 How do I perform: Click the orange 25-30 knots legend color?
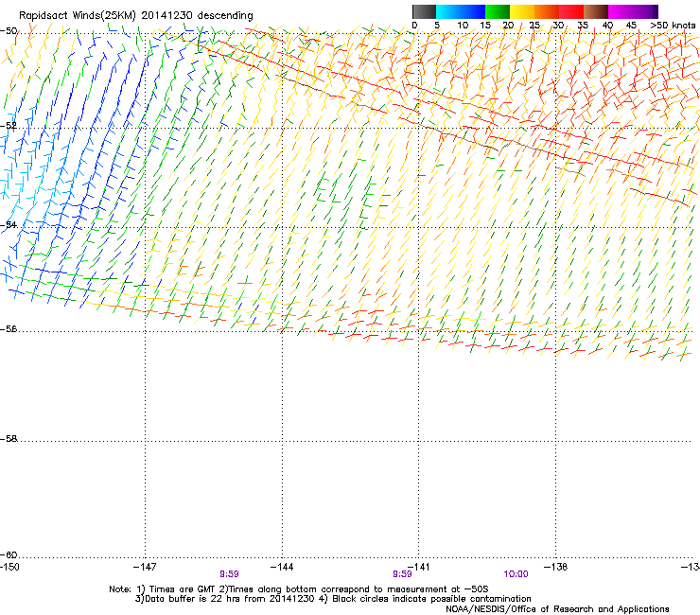pos(547,11)
